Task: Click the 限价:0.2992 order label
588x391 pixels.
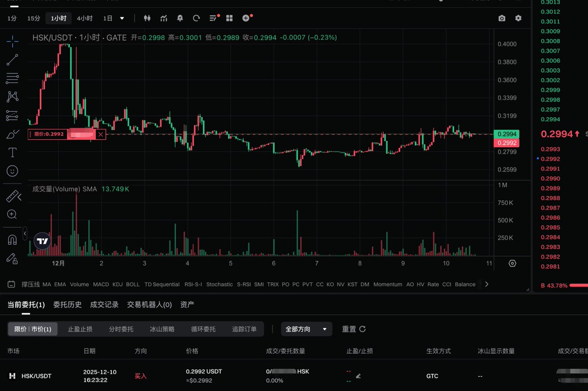Action: 49,134
